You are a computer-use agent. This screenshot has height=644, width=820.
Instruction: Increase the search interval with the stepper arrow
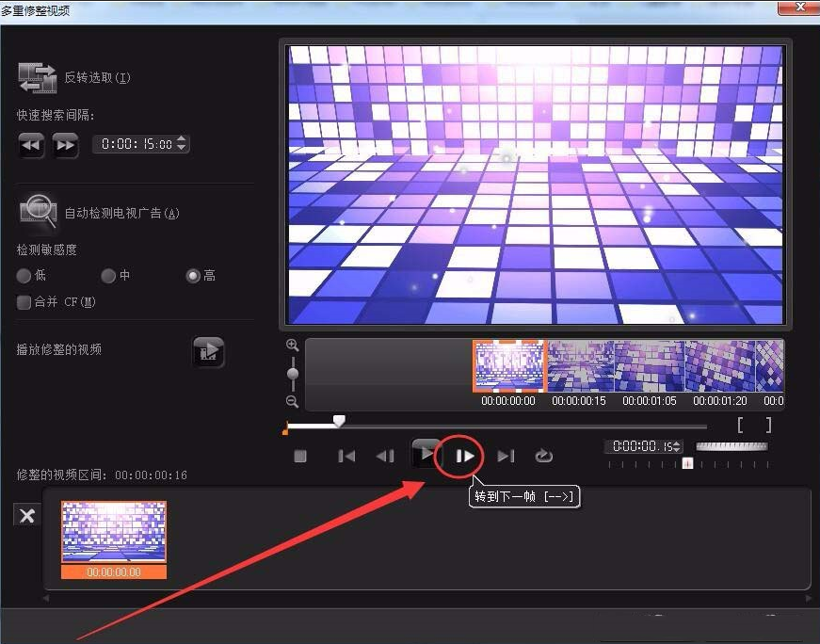click(x=182, y=139)
